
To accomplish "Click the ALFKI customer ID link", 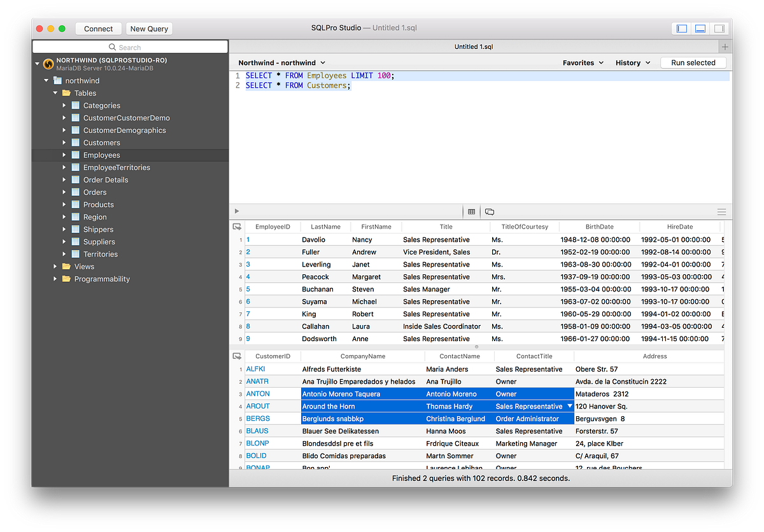I will tap(257, 368).
